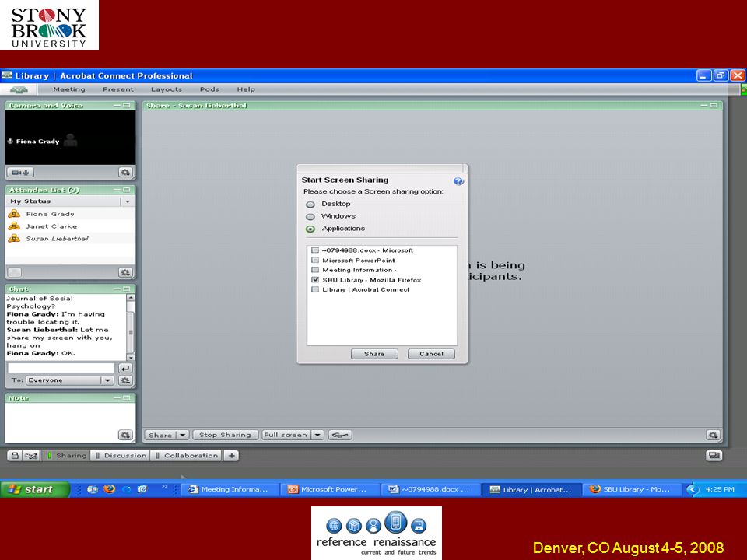Open the Meeting menu

click(69, 89)
